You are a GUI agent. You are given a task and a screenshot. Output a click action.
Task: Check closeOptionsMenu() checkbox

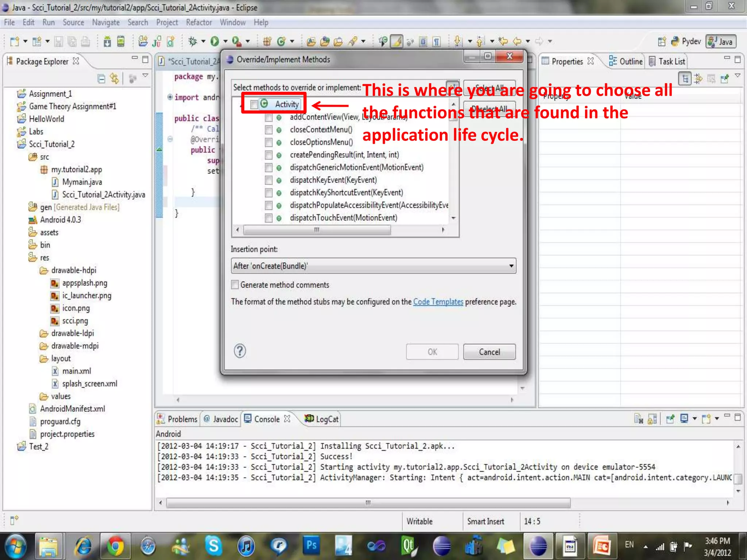268,142
